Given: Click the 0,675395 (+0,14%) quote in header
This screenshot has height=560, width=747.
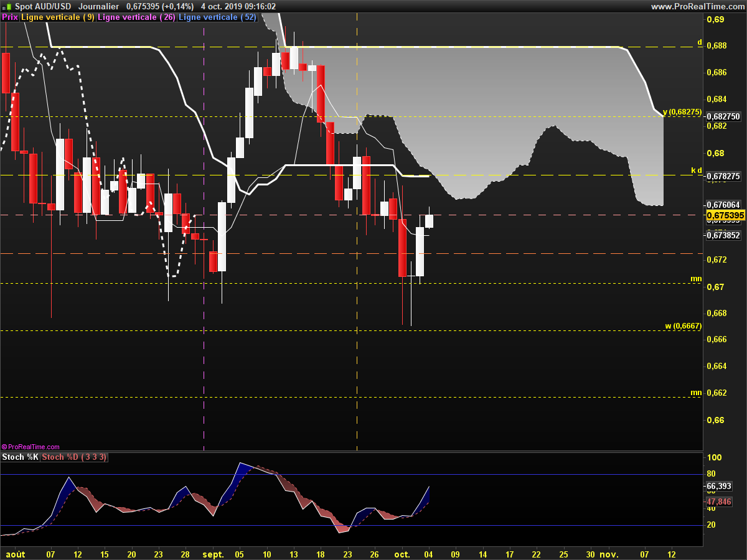Looking at the screenshot, I should (160, 6).
